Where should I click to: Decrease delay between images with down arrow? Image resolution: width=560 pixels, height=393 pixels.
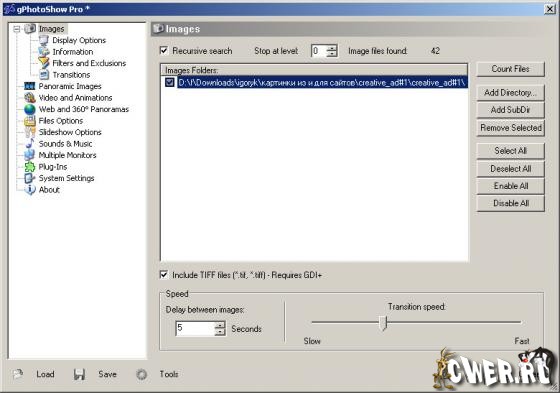point(220,332)
